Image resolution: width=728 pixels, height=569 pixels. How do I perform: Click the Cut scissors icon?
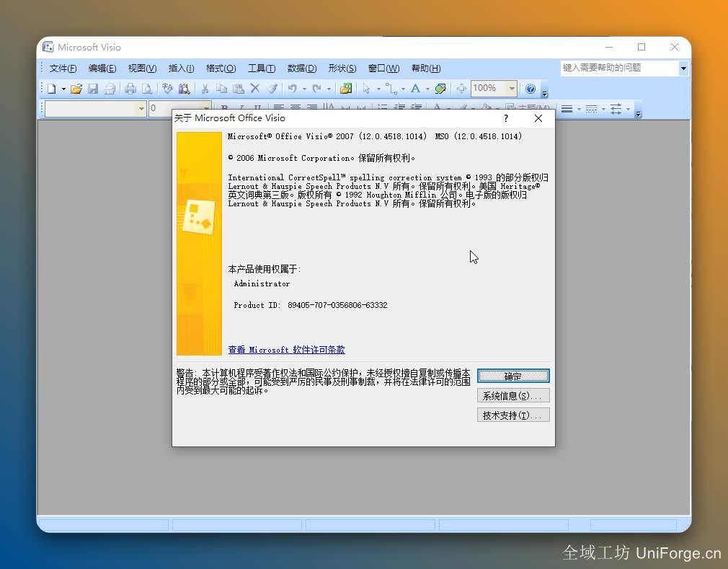tap(205, 88)
